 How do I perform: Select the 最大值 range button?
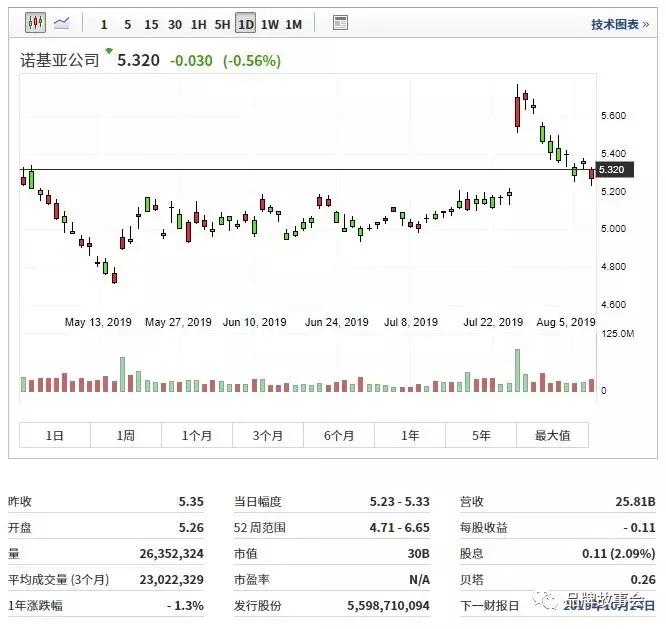[552, 435]
